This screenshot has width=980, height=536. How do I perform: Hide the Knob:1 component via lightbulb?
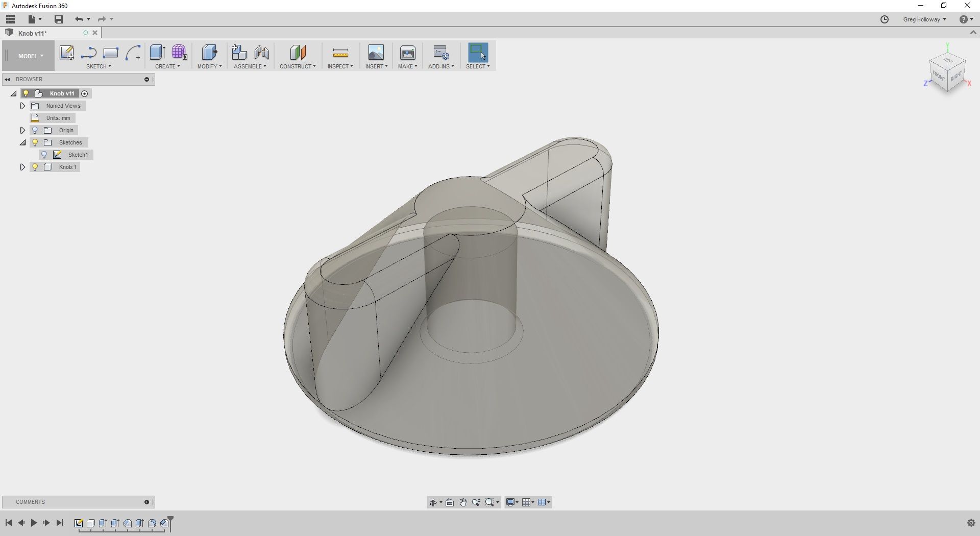(x=35, y=167)
